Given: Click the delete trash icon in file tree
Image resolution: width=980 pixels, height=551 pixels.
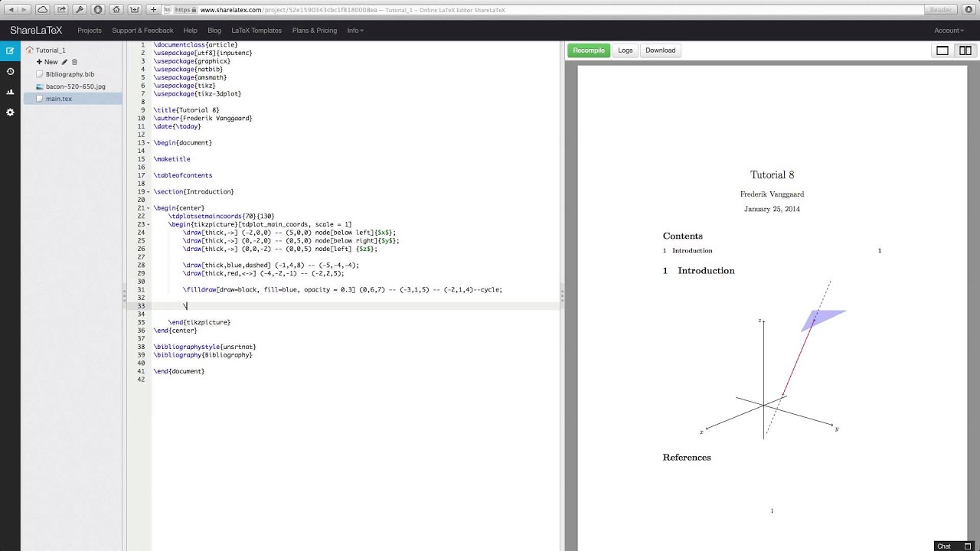Looking at the screenshot, I should [x=74, y=62].
